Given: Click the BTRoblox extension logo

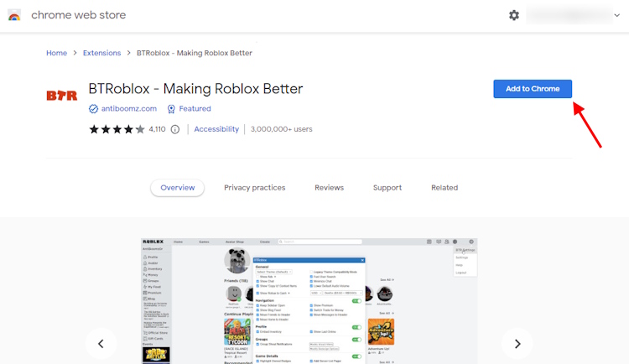Looking at the screenshot, I should click(x=61, y=96).
